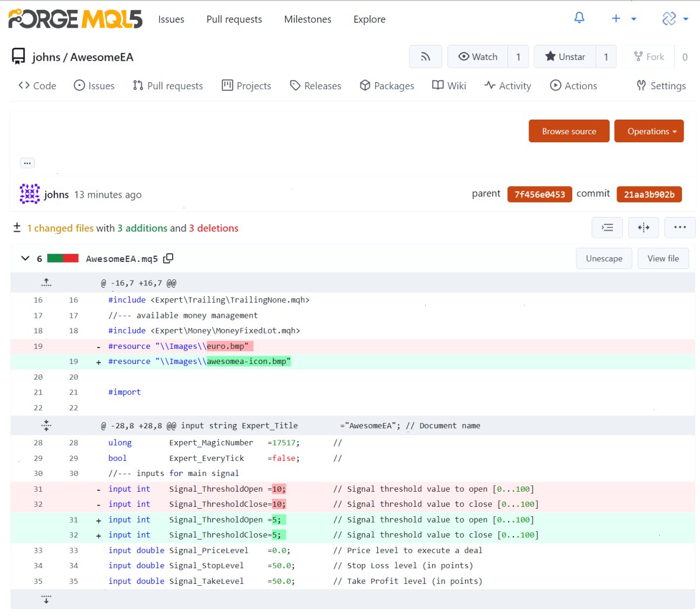Open the Operations dropdown

[x=649, y=131]
